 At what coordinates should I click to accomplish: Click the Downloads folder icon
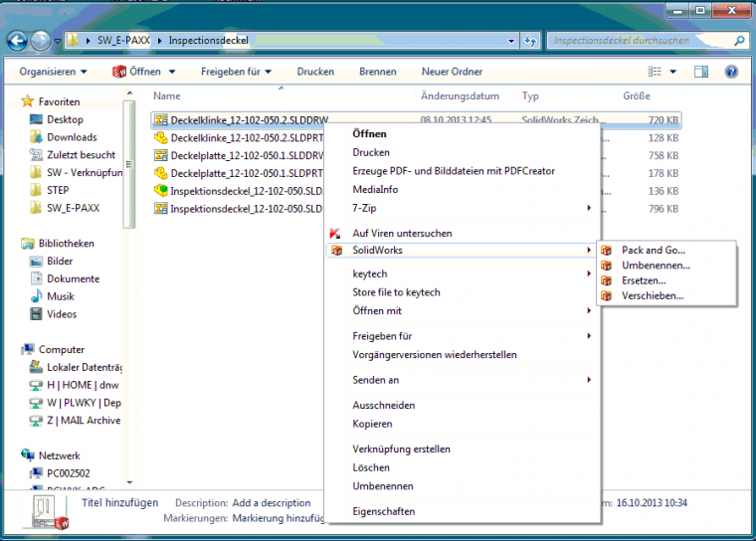(36, 137)
